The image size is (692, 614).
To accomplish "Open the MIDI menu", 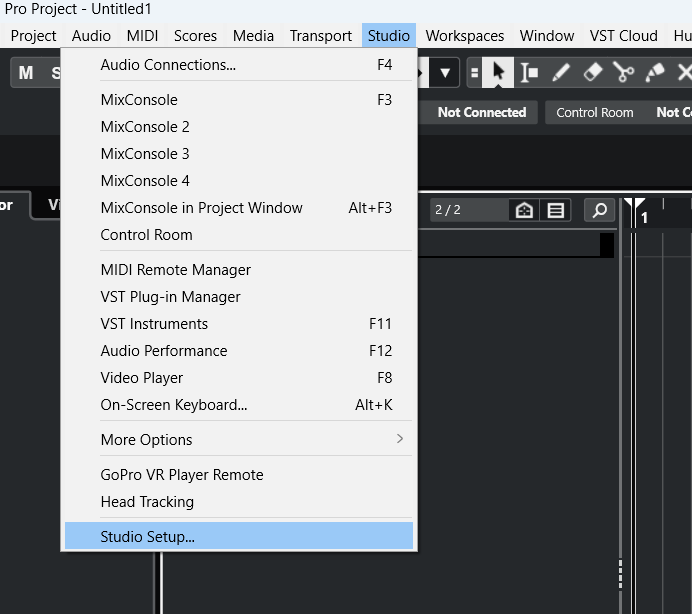I will (x=142, y=36).
